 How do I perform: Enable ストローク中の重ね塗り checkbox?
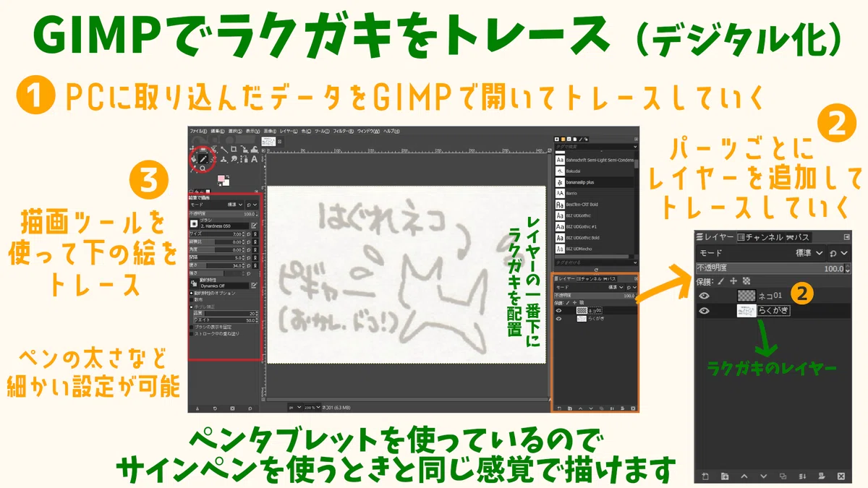click(x=191, y=334)
